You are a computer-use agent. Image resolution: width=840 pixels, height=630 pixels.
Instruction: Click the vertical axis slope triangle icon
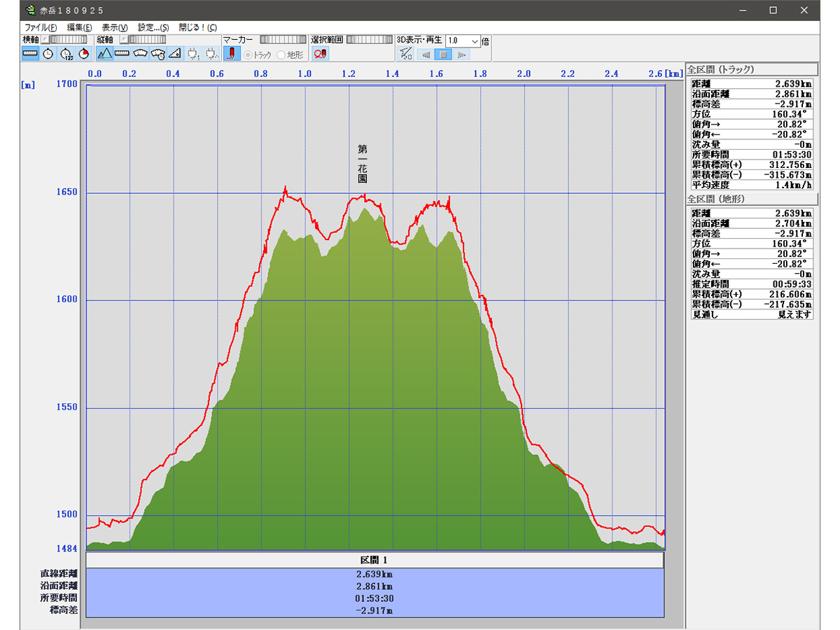[175, 54]
